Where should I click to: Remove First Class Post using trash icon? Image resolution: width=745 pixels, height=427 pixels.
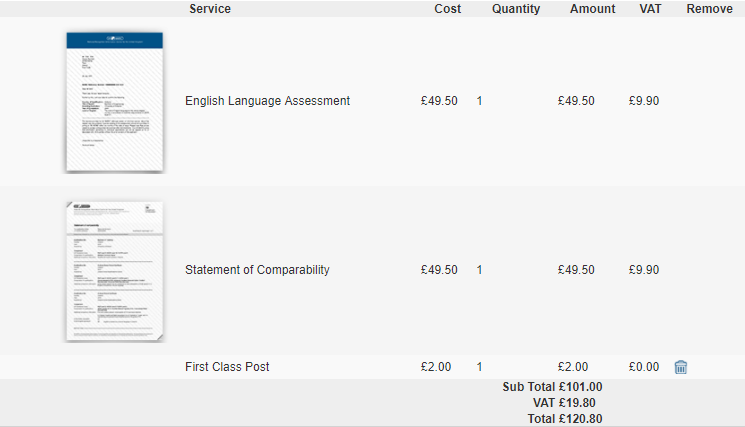pos(681,367)
